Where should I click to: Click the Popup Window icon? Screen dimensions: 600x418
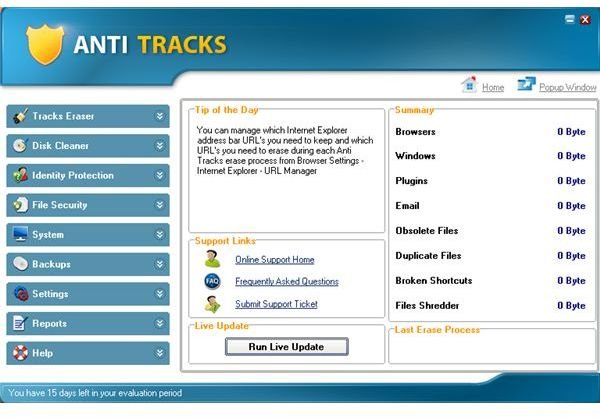526,83
